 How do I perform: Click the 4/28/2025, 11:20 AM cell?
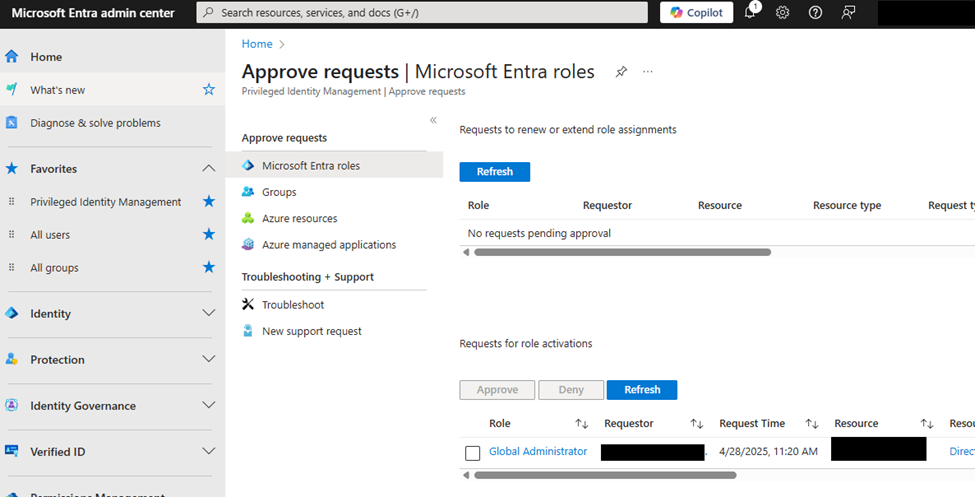(x=769, y=451)
